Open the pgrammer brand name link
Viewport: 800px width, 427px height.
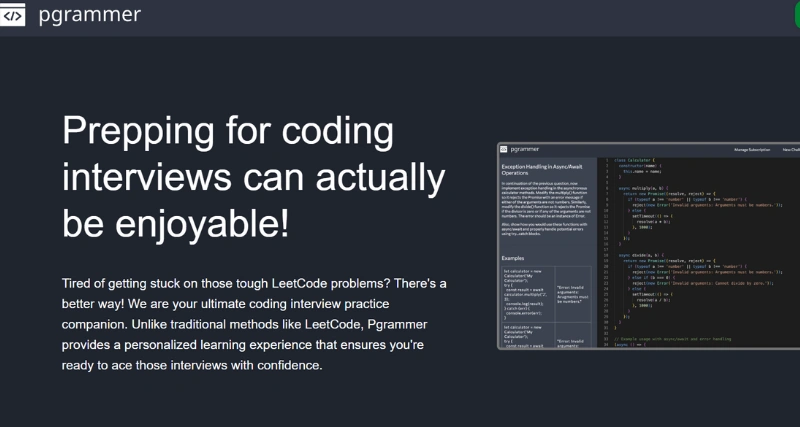click(89, 15)
